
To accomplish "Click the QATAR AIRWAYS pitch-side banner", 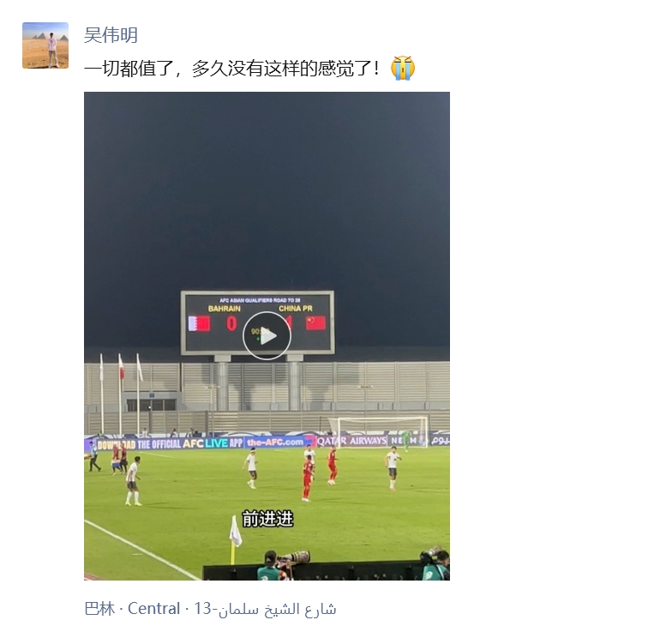I will tap(351, 441).
